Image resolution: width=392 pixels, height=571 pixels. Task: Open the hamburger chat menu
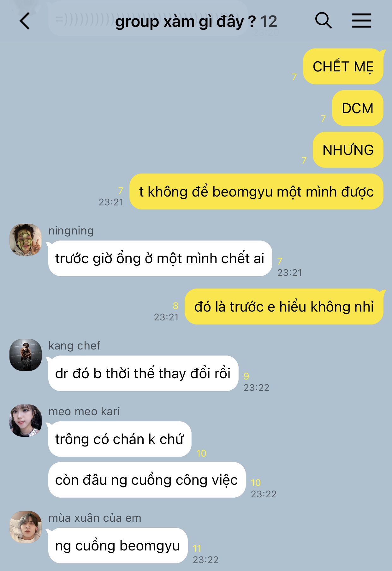point(361,21)
